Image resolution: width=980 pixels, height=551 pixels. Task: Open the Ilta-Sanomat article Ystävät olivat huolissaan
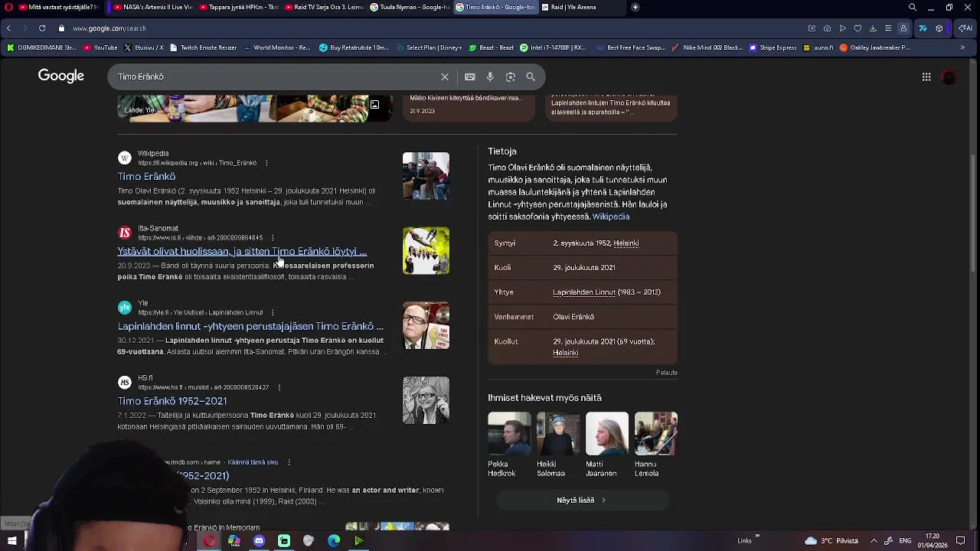click(242, 251)
